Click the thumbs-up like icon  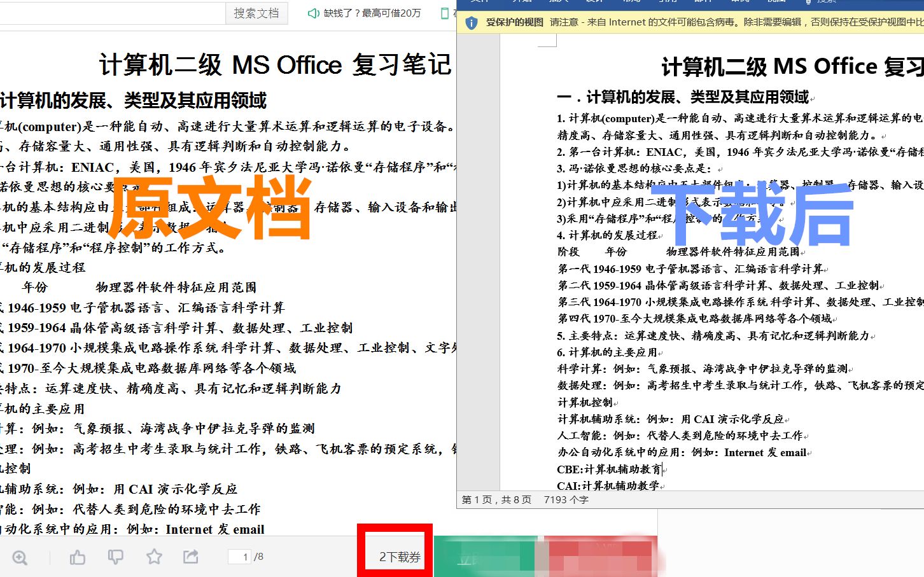coord(78,557)
